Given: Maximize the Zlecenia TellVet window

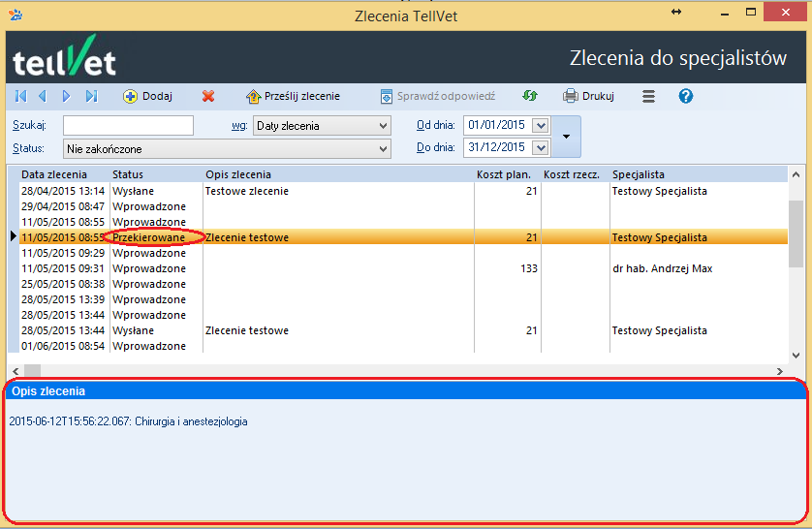Looking at the screenshot, I should pos(751,12).
